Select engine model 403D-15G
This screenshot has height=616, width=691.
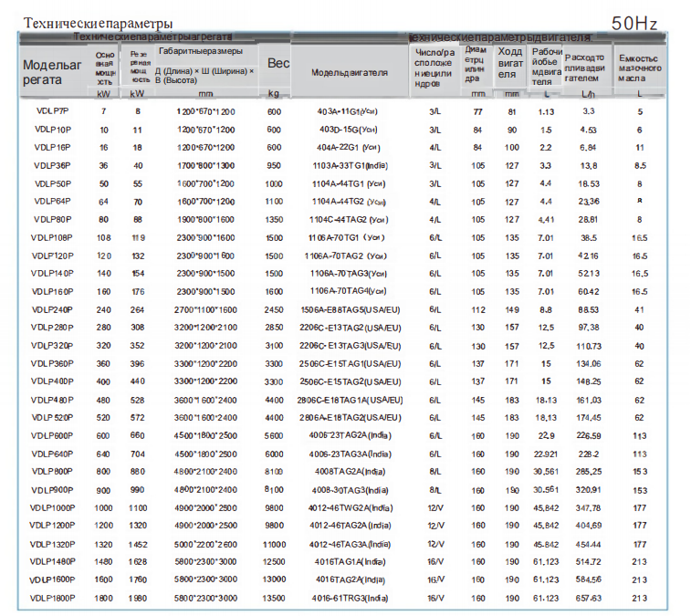click(x=348, y=130)
